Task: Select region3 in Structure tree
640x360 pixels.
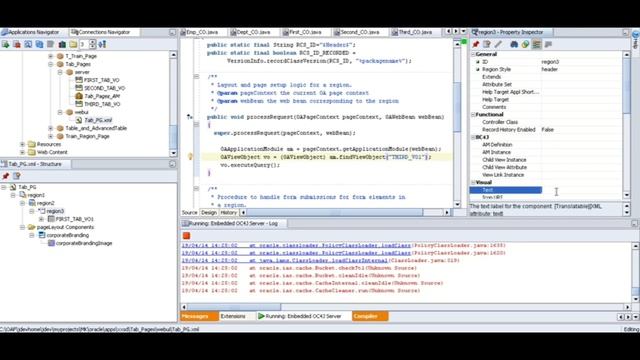Action: tap(55, 211)
